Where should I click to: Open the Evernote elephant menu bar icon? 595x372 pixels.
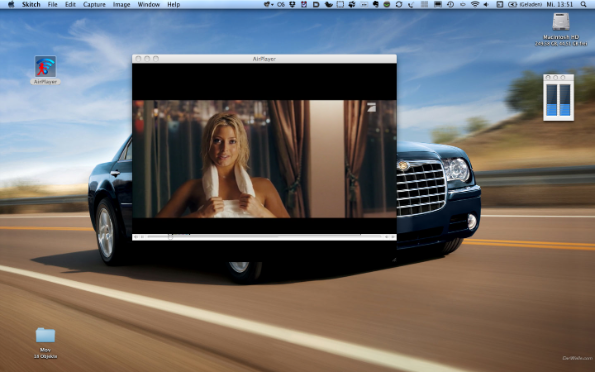click(376, 5)
